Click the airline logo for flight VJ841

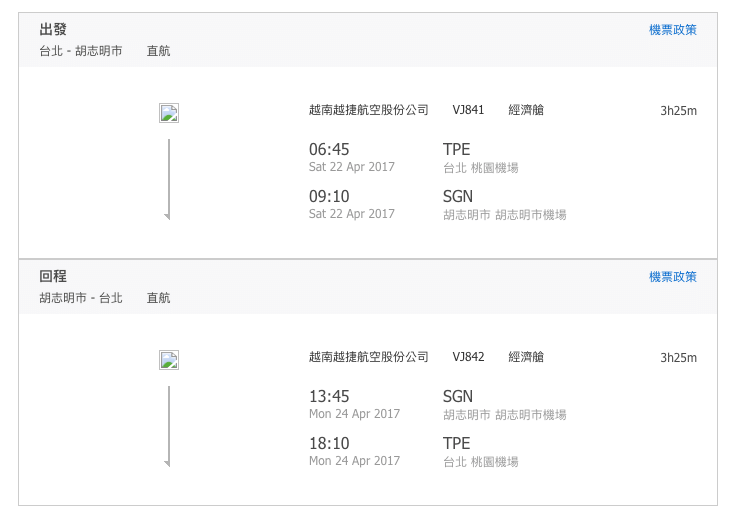click(x=169, y=113)
